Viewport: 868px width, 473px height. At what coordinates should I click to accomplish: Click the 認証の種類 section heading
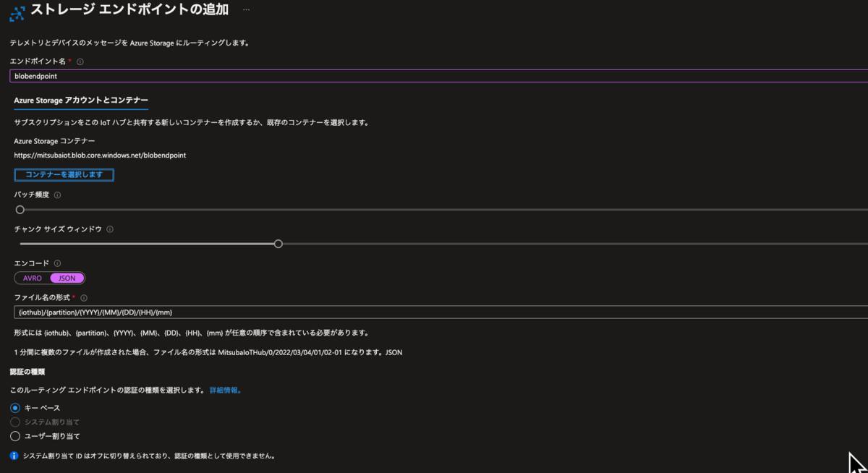click(x=27, y=372)
